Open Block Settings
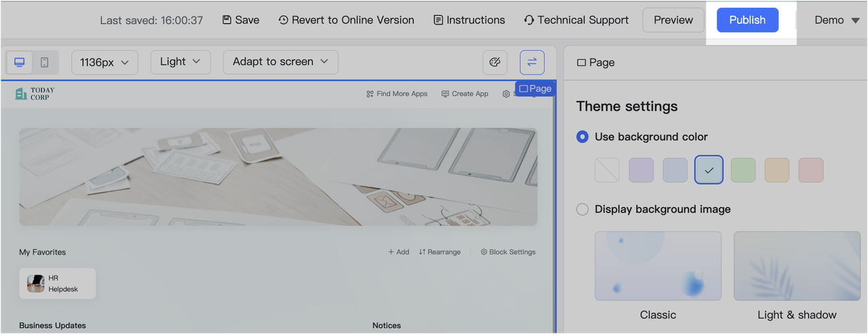The height and width of the screenshot is (334, 868). click(508, 252)
